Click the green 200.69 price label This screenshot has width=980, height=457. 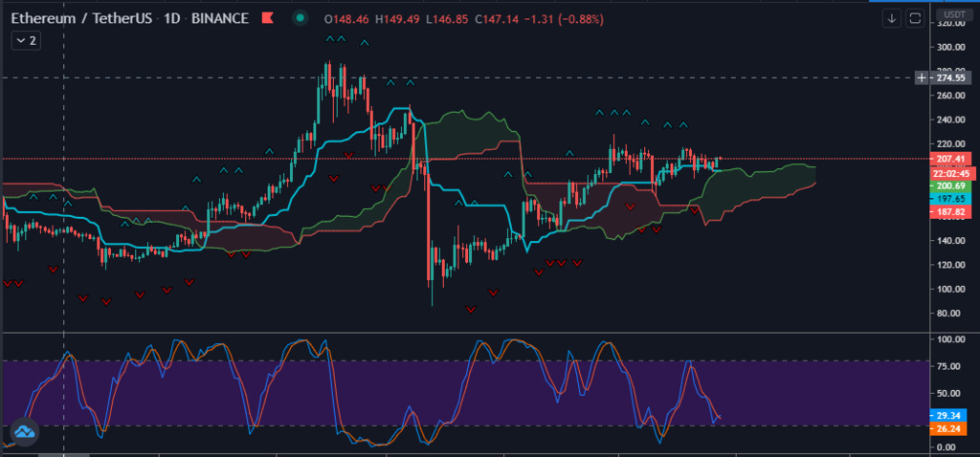[x=953, y=185]
